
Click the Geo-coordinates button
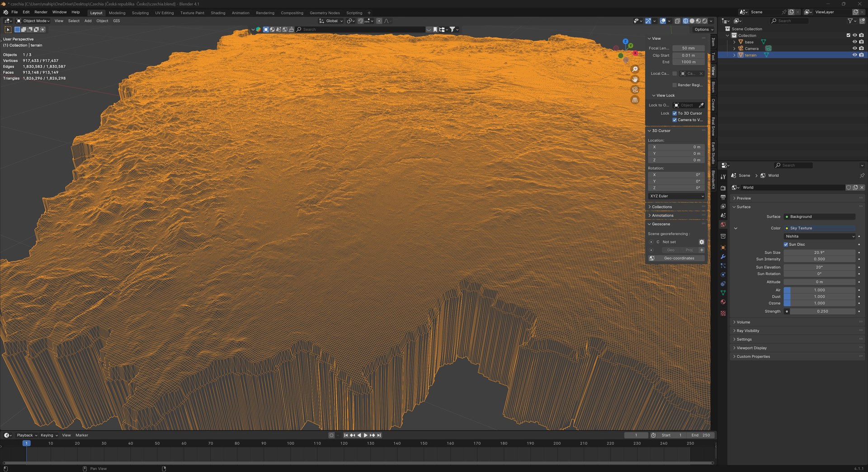tap(679, 259)
